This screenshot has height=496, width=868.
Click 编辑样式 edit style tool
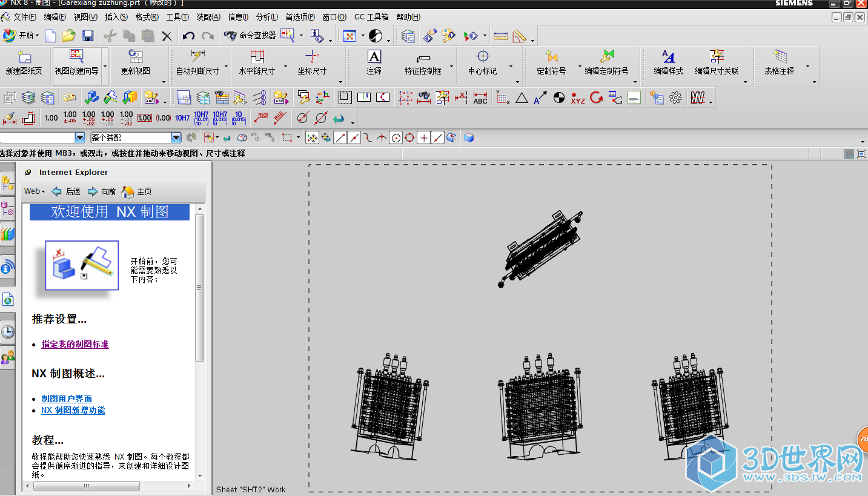pyautogui.click(x=668, y=63)
